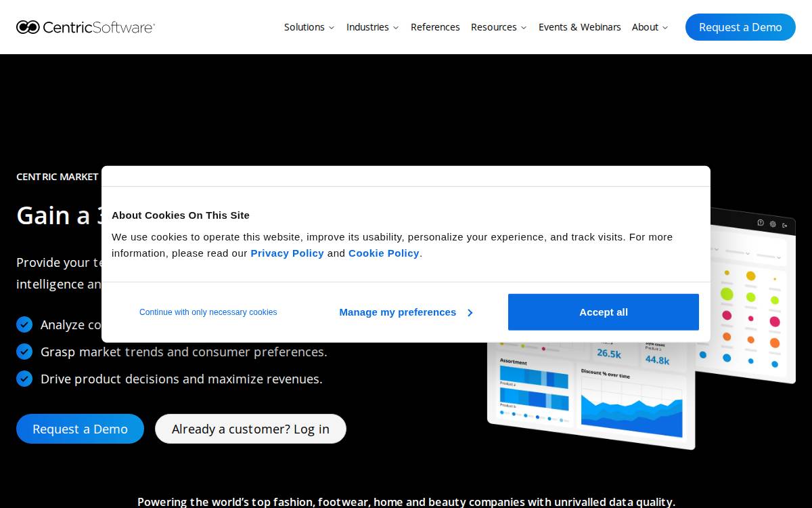
Task: Expand the Solutions dropdown chevron
Action: 332,28
